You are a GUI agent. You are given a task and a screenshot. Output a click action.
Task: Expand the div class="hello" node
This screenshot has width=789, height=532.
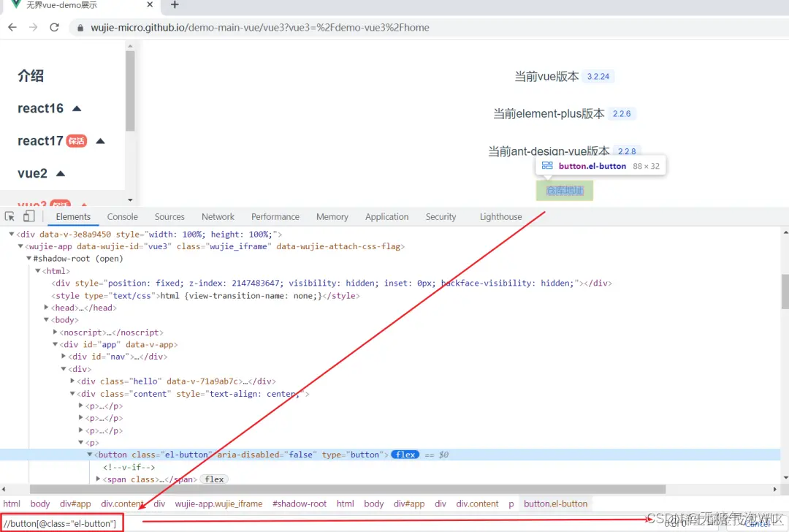(72, 381)
